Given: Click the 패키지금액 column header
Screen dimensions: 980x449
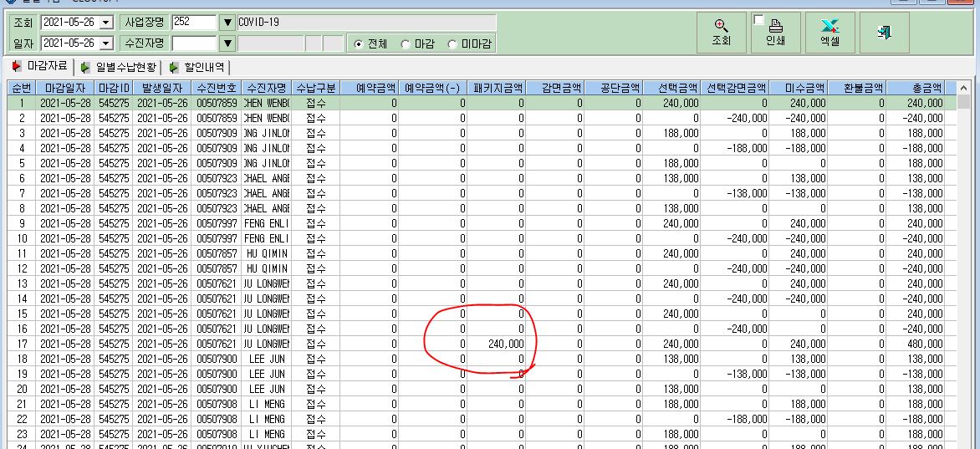Looking at the screenshot, I should click(x=496, y=88).
